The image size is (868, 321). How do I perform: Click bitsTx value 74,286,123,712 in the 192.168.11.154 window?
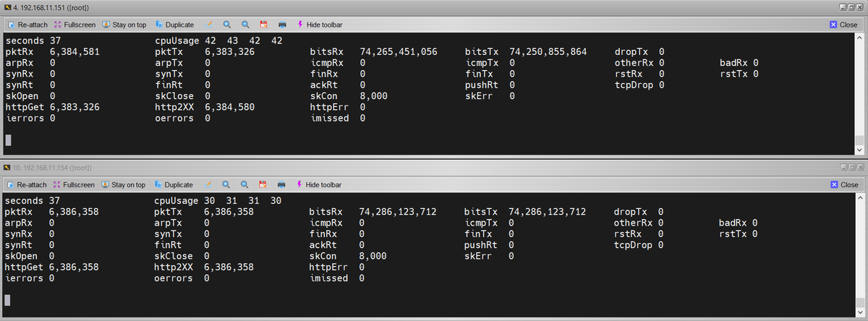pyautogui.click(x=548, y=212)
